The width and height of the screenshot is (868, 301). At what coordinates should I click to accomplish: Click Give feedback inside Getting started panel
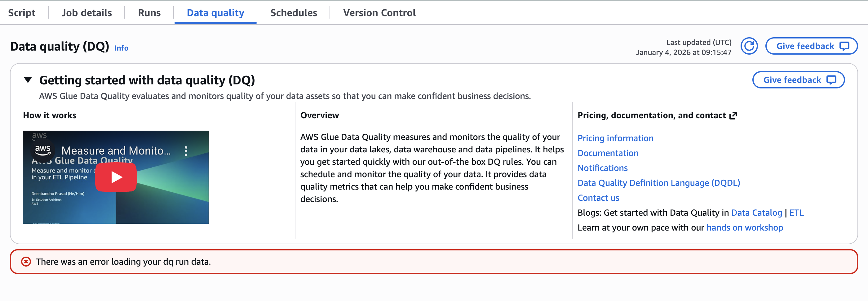pyautogui.click(x=798, y=80)
